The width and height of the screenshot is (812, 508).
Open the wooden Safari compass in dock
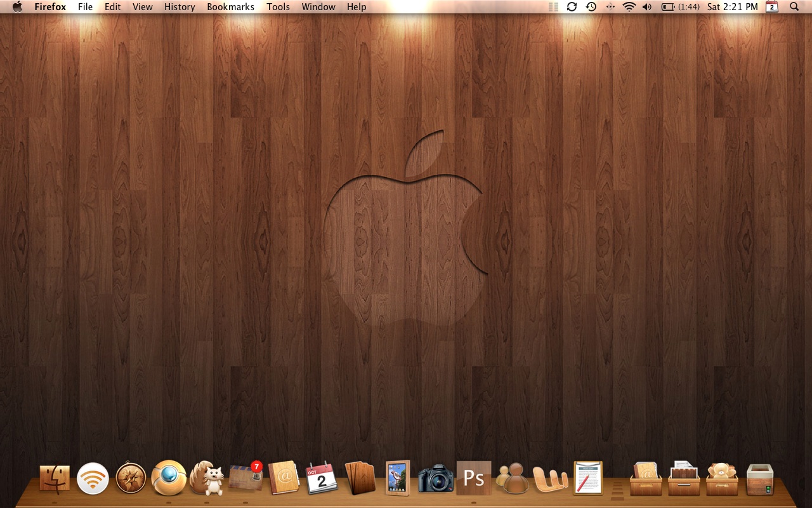click(131, 478)
